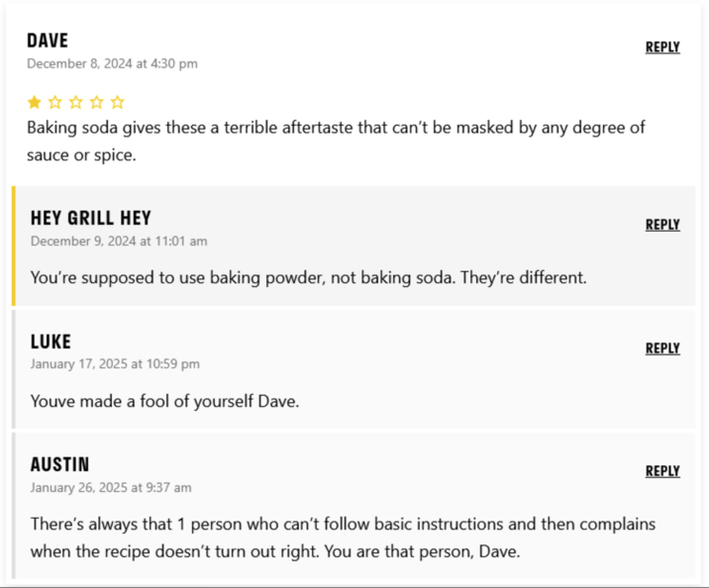Click the DAVE author name
Image resolution: width=709 pixels, height=588 pixels.
point(48,41)
